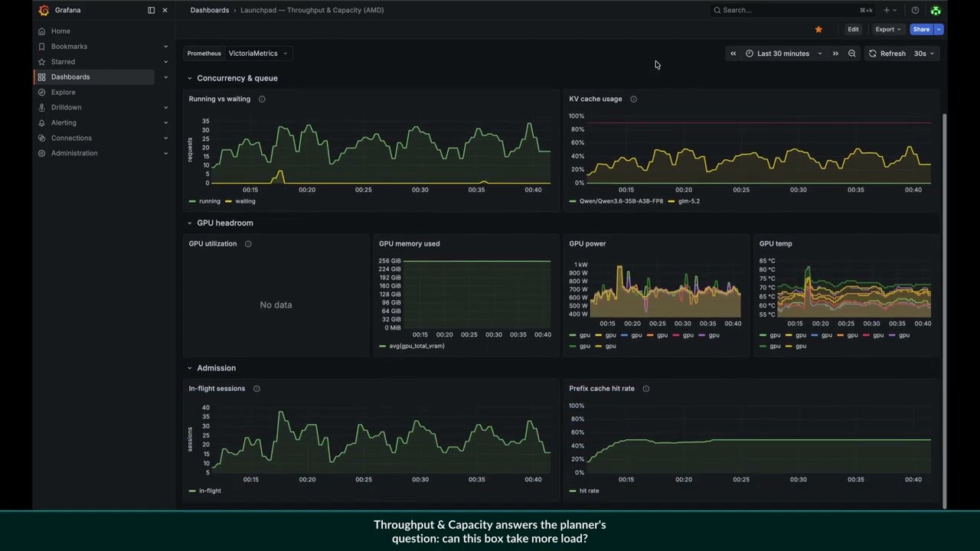Open the VictoriaMetrics datasource dropdown
980x551 pixels.
[258, 54]
